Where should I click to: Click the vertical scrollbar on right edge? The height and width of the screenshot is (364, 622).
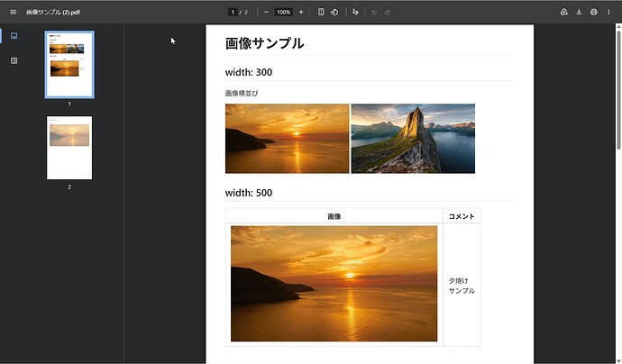617,90
